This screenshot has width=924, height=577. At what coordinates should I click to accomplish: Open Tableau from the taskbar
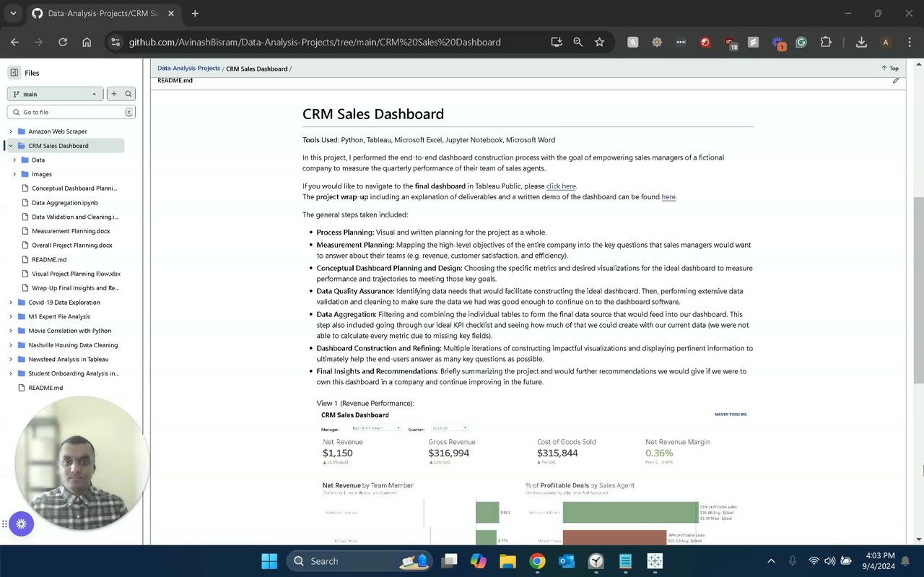click(655, 561)
